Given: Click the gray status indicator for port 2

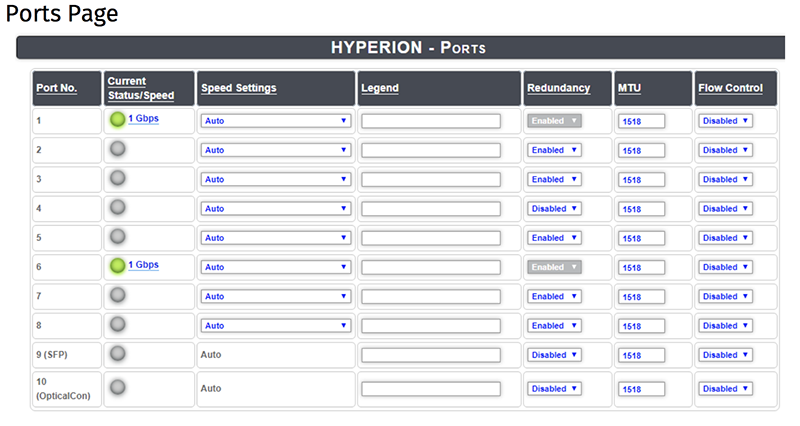Looking at the screenshot, I should [x=117, y=148].
